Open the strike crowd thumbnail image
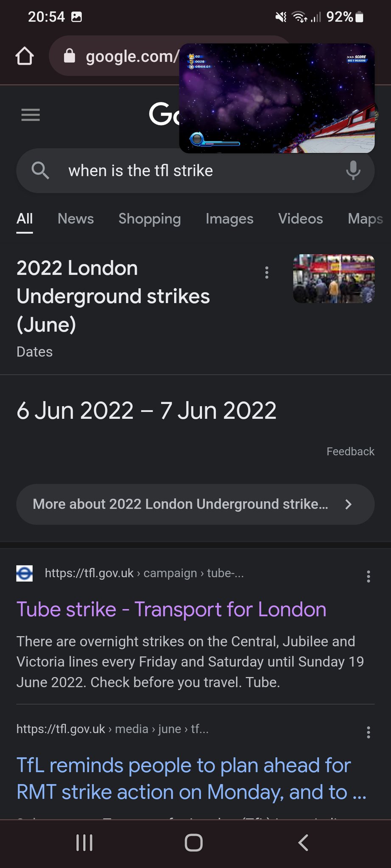The width and height of the screenshot is (391, 868). (x=334, y=278)
